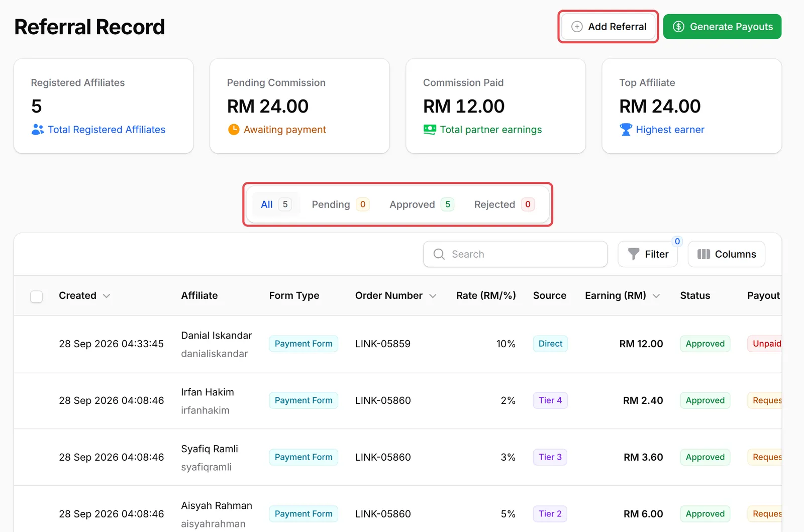
Task: Click the Tier 2 source badge
Action: (550, 514)
